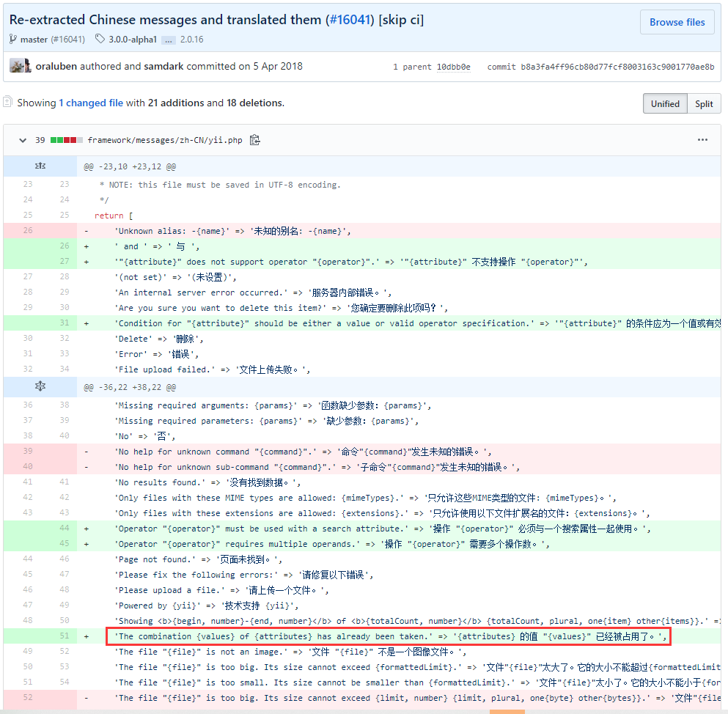This screenshot has height=714, width=728.
Task: Click the hunk header '@@ -23,10 +23,12 @@'
Action: (x=130, y=166)
